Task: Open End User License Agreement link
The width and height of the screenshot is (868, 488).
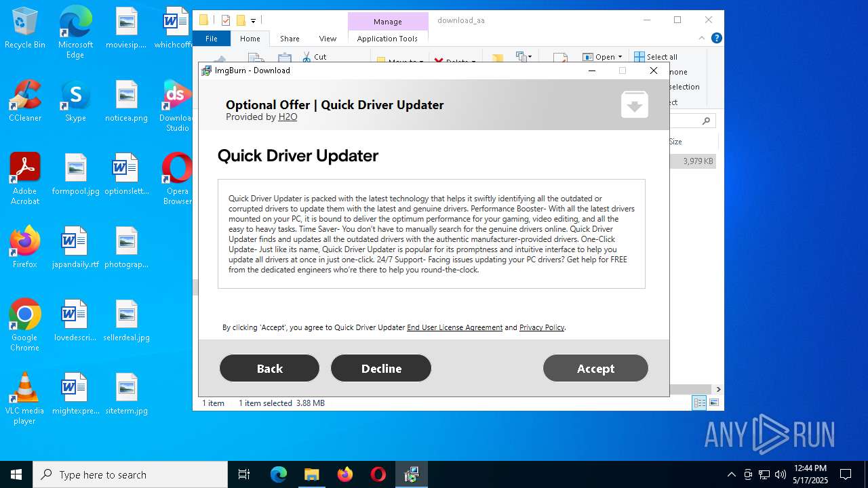Action: pos(454,327)
